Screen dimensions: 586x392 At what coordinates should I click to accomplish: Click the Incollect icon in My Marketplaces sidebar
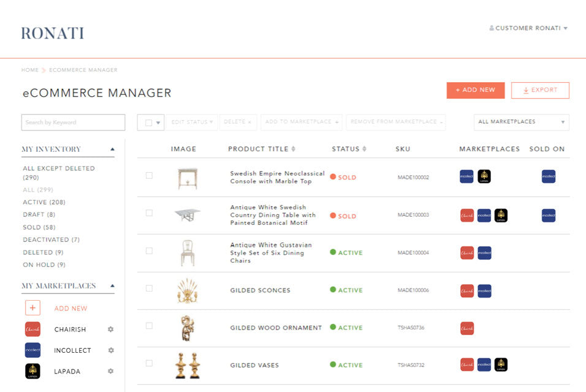click(32, 350)
